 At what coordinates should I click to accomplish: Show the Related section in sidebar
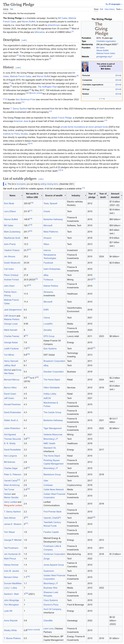(118, 94)
